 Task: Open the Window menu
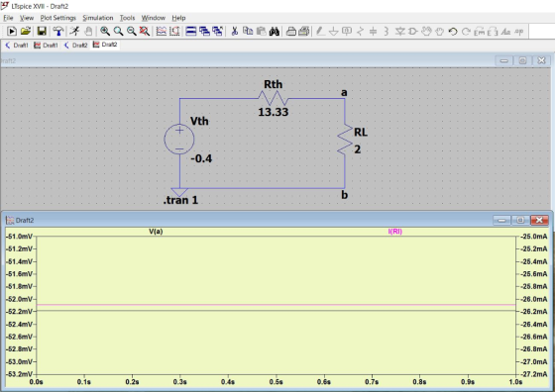click(x=154, y=18)
